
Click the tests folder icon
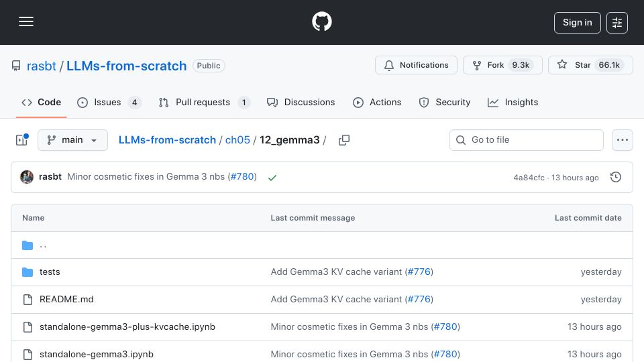[28, 271]
